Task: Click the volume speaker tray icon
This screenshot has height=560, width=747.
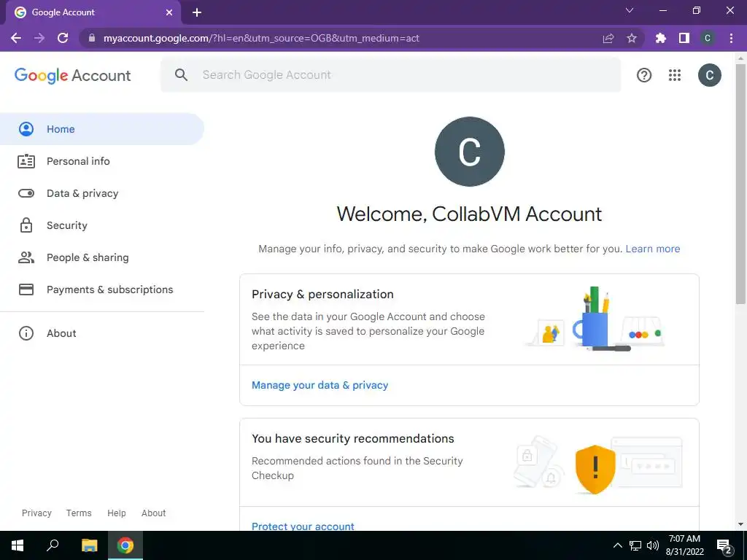Action: point(653,545)
